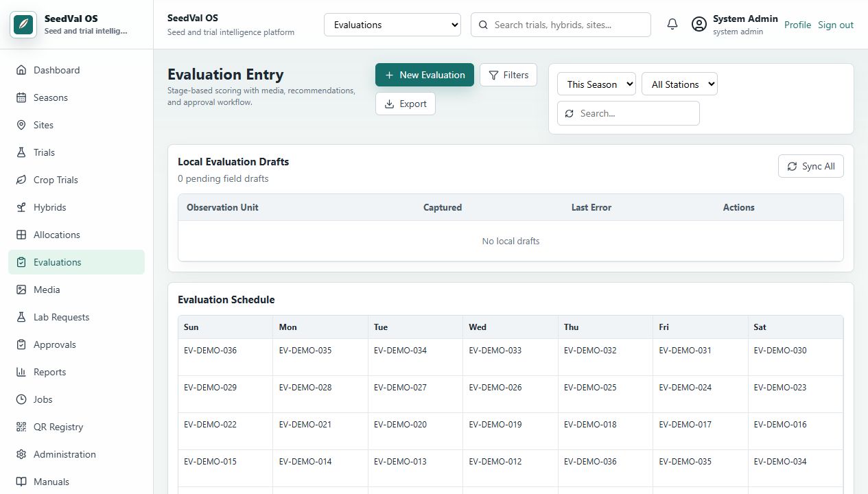Viewport: 868px width, 494px height.
Task: Click the Evaluations clipboard check icon
Action: [x=21, y=262]
